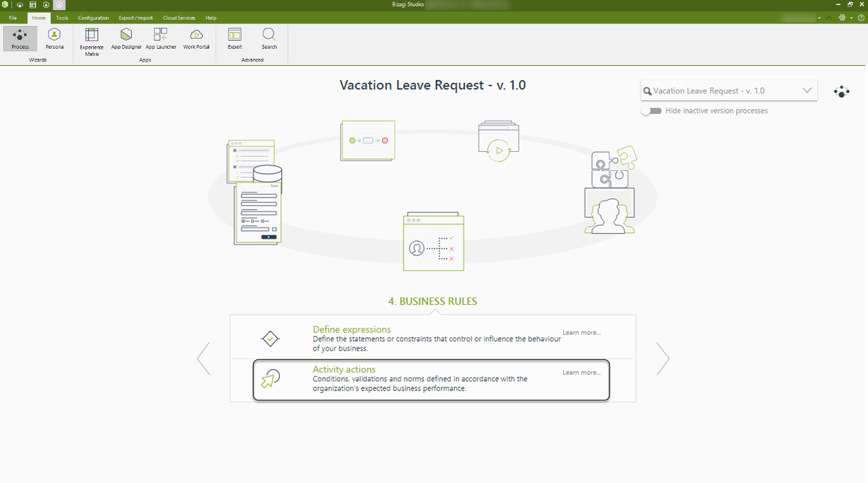Launch App Designer
Screen dimensions: 868x483
coord(126,39)
